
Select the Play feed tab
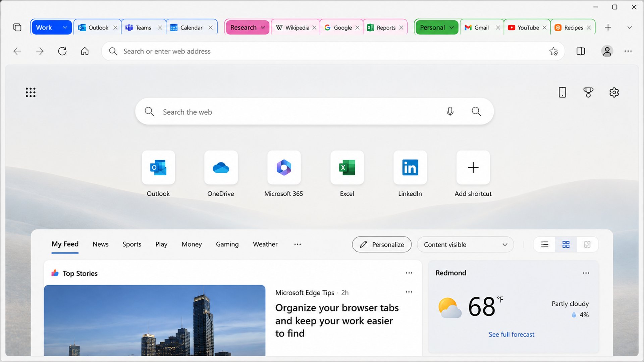[x=161, y=244]
